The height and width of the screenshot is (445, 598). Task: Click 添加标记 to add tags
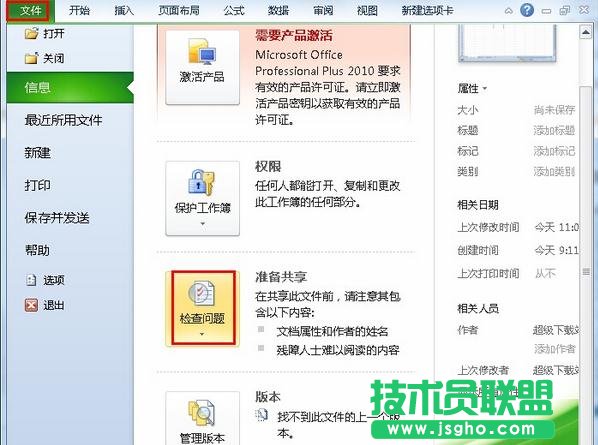tap(554, 151)
